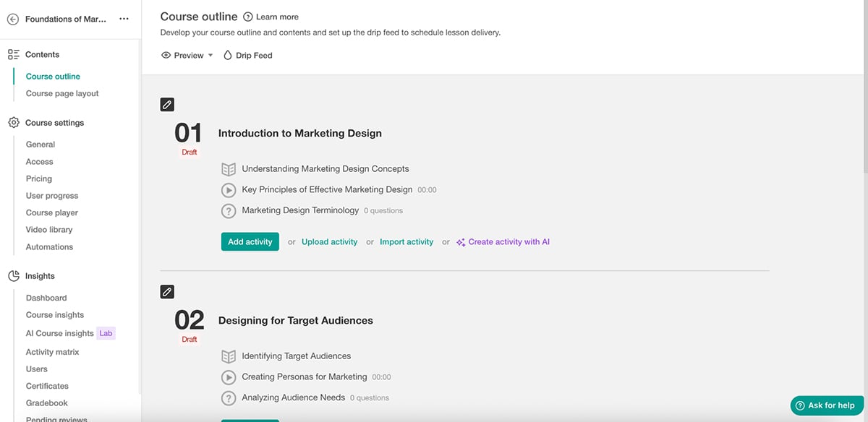Image resolution: width=868 pixels, height=422 pixels.
Task: Select the Import activity link
Action: click(x=407, y=241)
